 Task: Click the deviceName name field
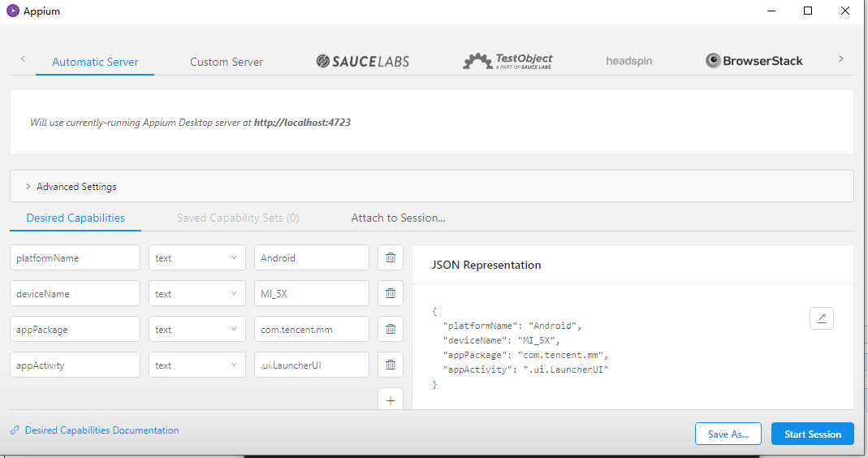click(76, 293)
